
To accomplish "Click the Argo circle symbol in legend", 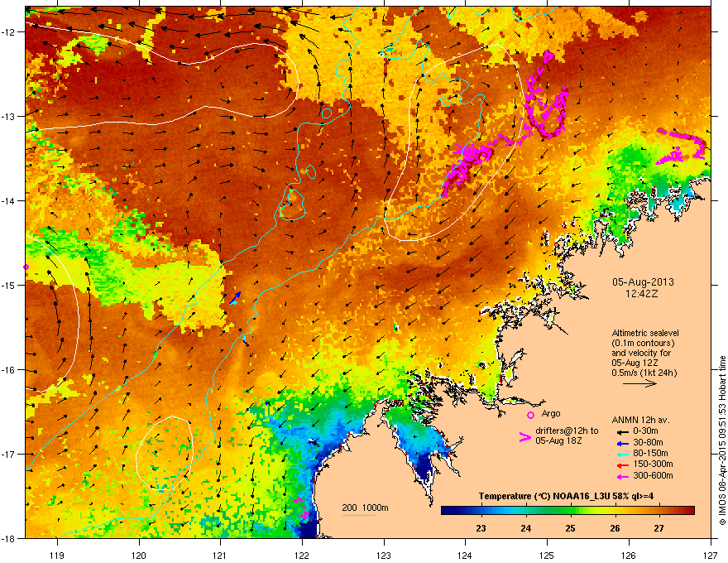I will click(530, 415).
